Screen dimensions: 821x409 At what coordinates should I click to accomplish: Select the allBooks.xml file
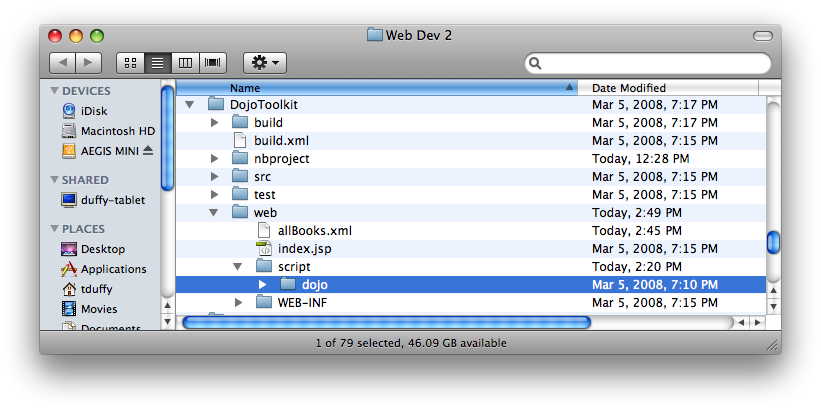(x=315, y=231)
